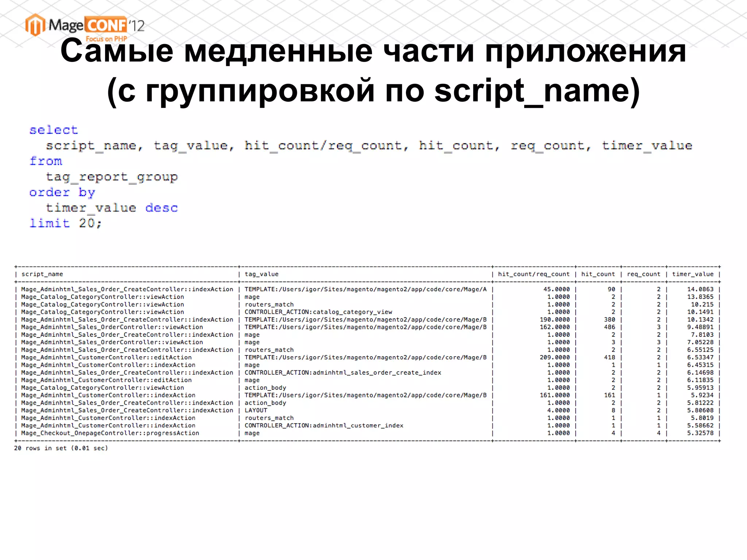Screen dimensions: 747x560
Task: Click the timer value 14.0863
Action: pyautogui.click(x=700, y=289)
